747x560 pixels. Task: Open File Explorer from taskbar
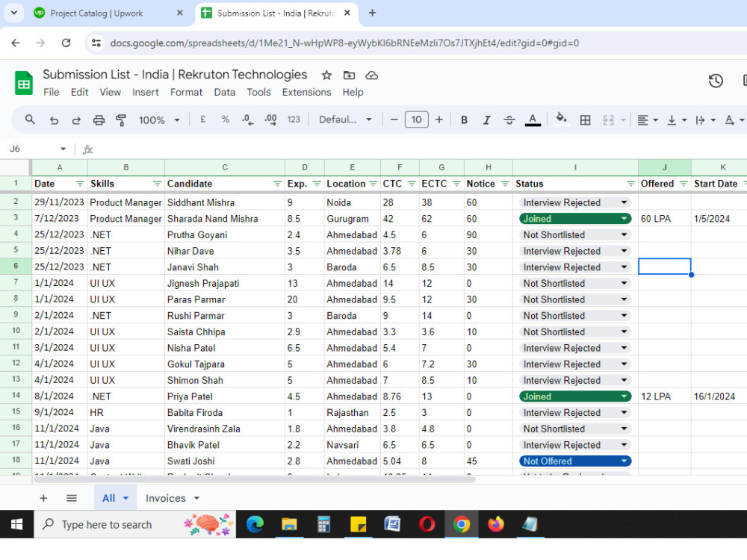289,524
